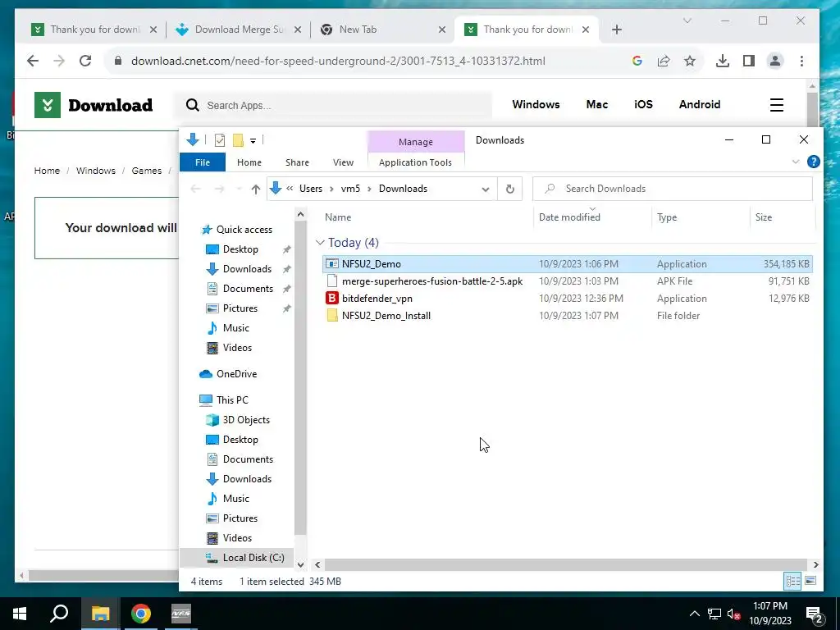
Task: Click the Search Downloads field
Action: click(x=673, y=189)
